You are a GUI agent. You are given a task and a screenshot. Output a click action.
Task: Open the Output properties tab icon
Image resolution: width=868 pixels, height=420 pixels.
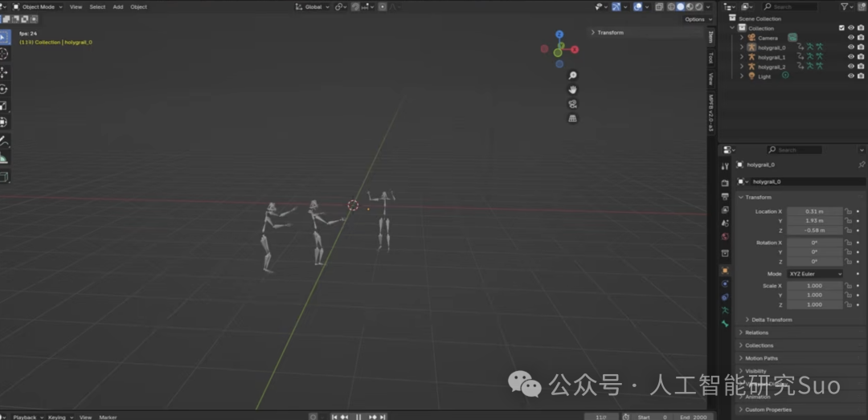725,197
